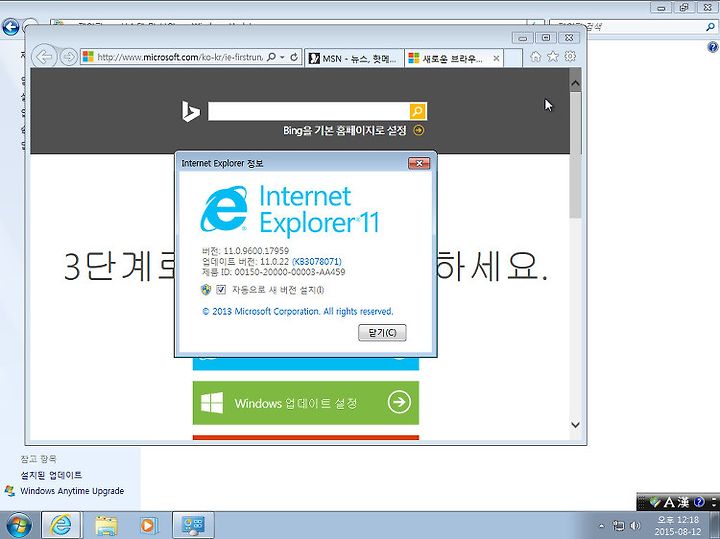
Task: Open the KB3078071 update link
Action: point(317,261)
